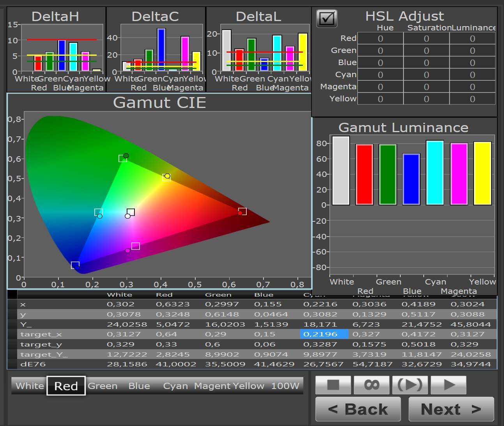
Task: Click the play in parentheses measure button
Action: coord(410,385)
